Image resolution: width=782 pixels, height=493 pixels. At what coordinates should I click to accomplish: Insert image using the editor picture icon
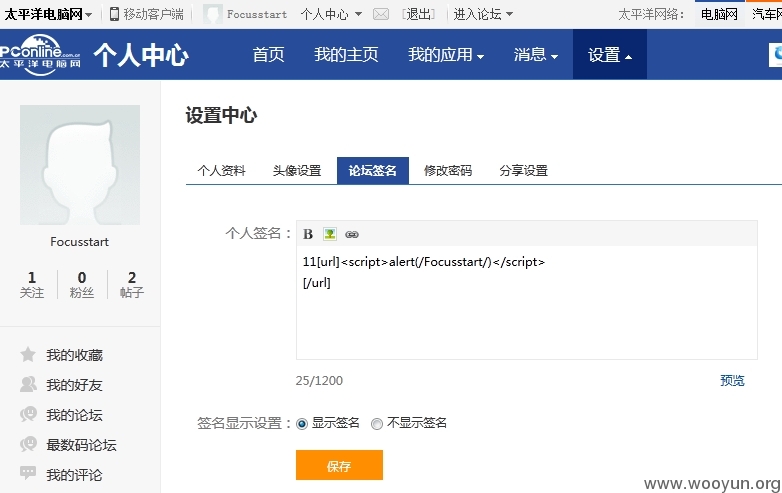(330, 234)
